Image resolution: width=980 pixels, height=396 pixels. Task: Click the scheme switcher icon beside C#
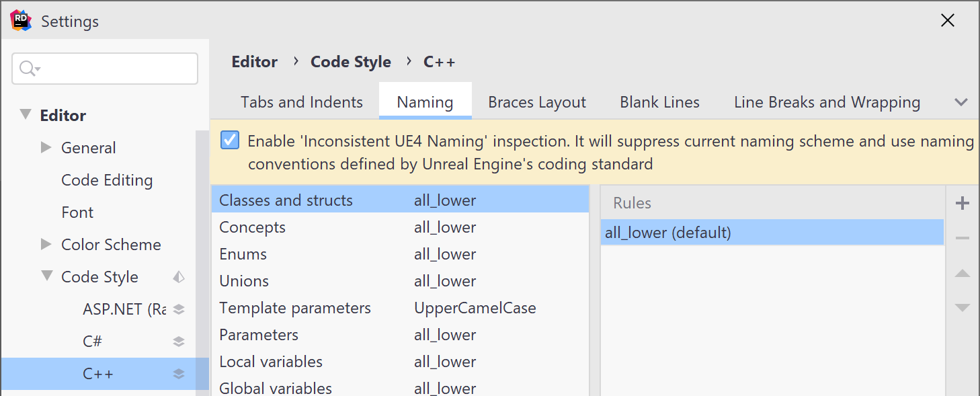coord(179,341)
